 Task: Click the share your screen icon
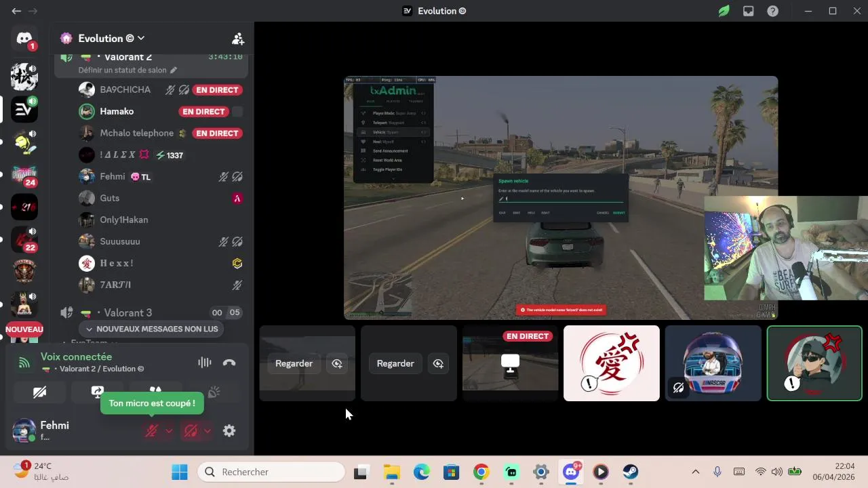pos(98,392)
